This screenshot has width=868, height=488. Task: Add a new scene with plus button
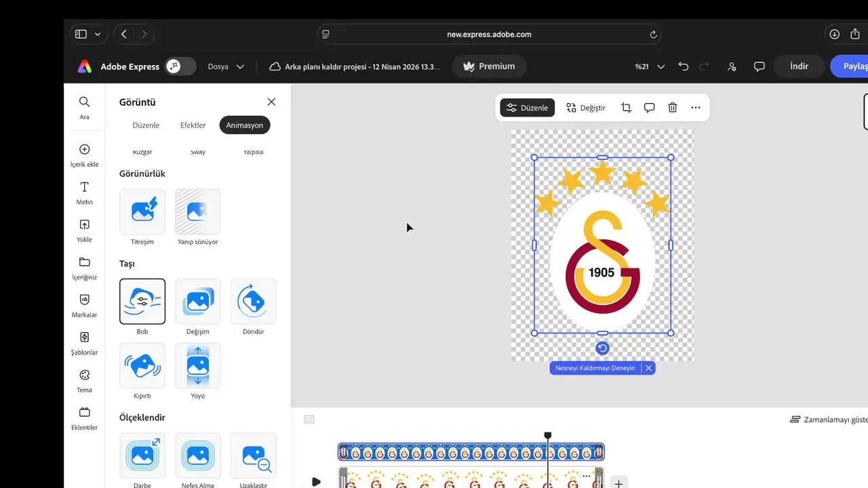coord(618,483)
